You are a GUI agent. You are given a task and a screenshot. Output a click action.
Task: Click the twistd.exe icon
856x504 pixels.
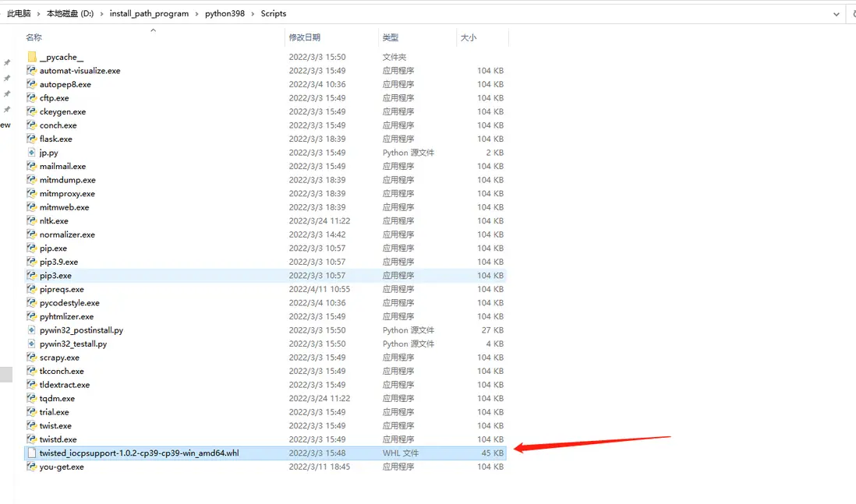pyautogui.click(x=32, y=439)
